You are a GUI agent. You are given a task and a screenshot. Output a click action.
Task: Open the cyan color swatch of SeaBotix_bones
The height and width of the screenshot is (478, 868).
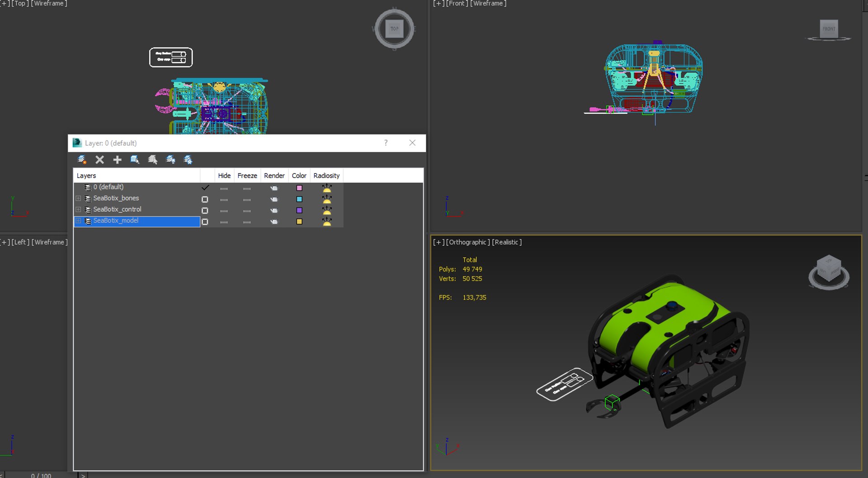[x=299, y=199]
